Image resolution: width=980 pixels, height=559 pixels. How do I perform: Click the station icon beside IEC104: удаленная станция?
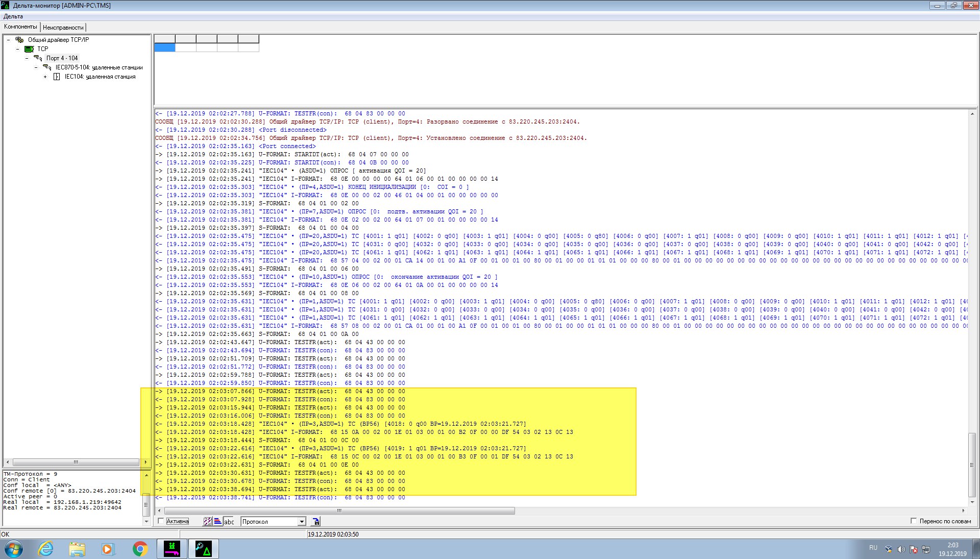point(57,77)
